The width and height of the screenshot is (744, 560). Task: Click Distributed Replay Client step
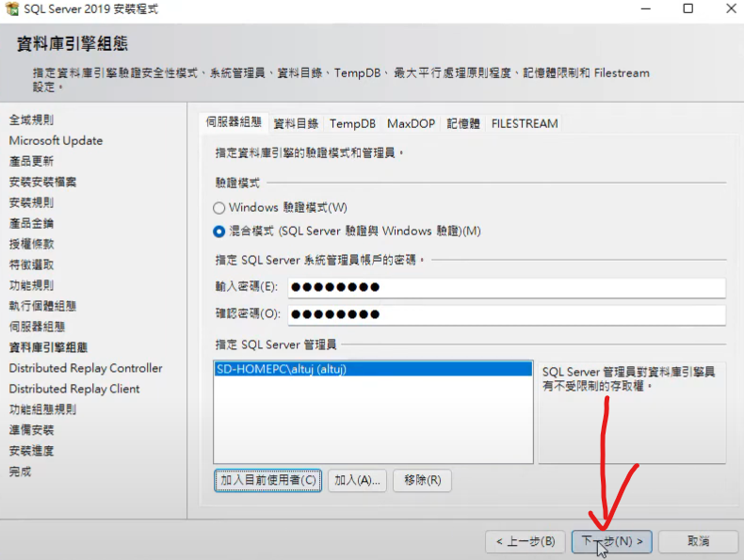tap(74, 389)
